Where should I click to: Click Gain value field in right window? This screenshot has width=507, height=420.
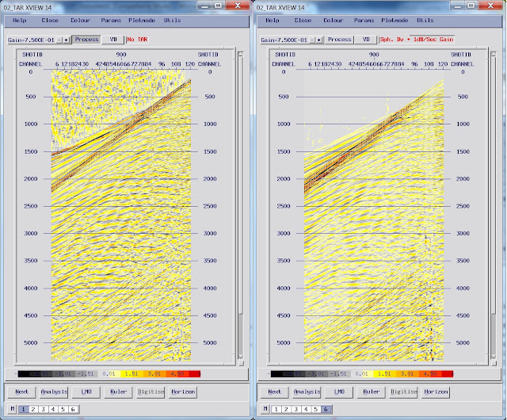tap(284, 40)
